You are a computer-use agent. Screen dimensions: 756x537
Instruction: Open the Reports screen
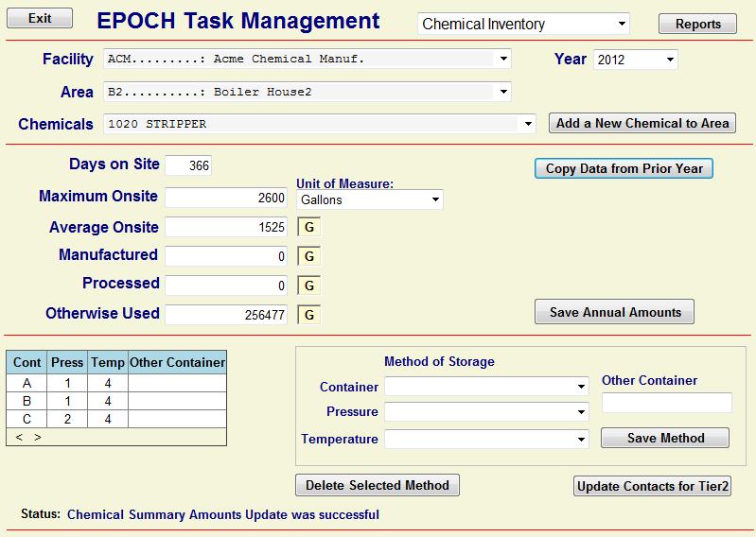[697, 24]
